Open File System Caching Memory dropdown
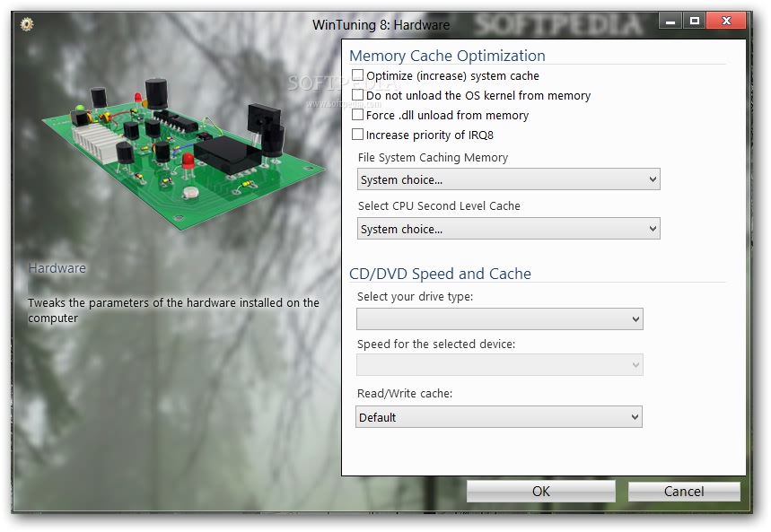The height and width of the screenshot is (532, 771). point(508,179)
